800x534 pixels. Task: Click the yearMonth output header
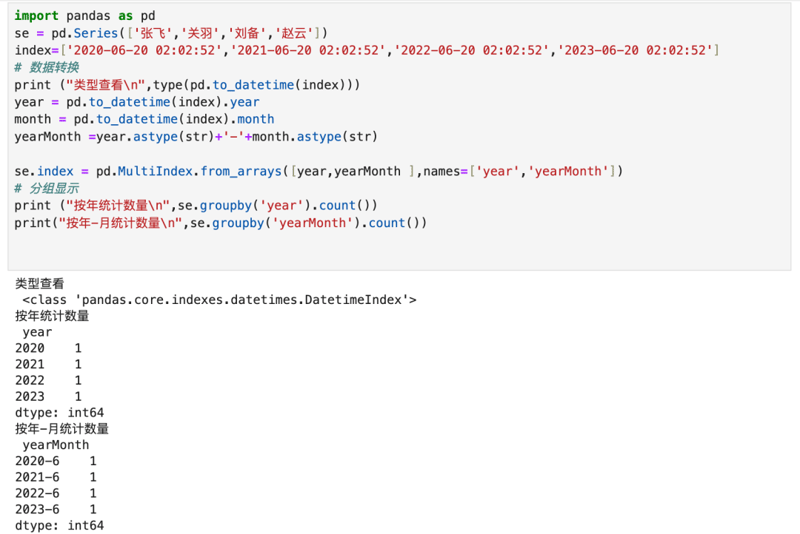click(56, 445)
